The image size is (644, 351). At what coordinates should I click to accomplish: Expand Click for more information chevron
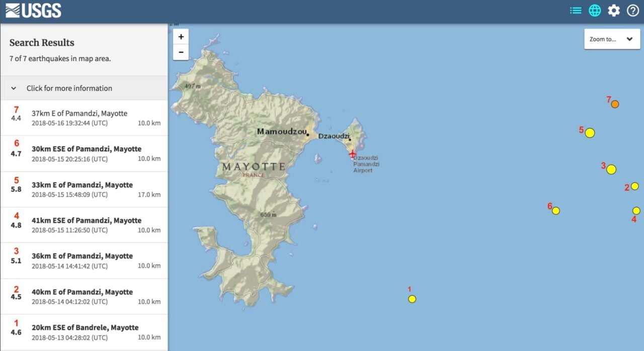[x=14, y=88]
